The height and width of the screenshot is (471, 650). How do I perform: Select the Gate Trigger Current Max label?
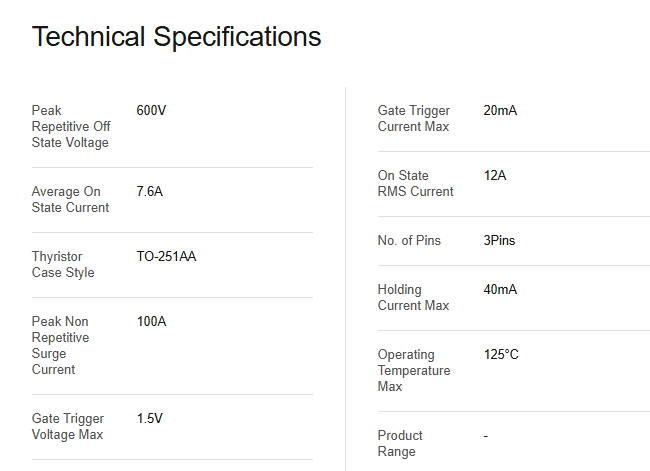pyautogui.click(x=414, y=119)
